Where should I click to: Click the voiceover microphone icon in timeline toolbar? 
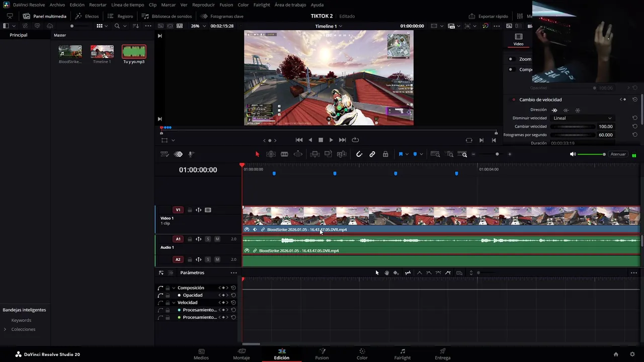[x=191, y=154]
